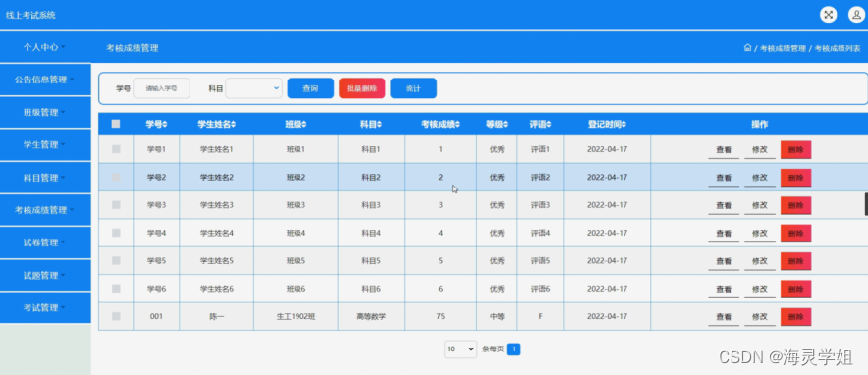Click 修改 for the 学号4 row
Image resolution: width=868 pixels, height=375 pixels.
click(x=760, y=234)
